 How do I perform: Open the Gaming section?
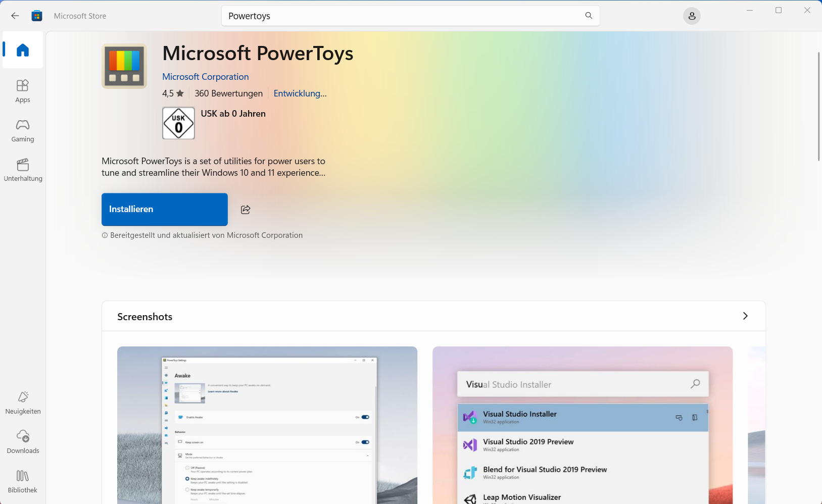(x=23, y=130)
